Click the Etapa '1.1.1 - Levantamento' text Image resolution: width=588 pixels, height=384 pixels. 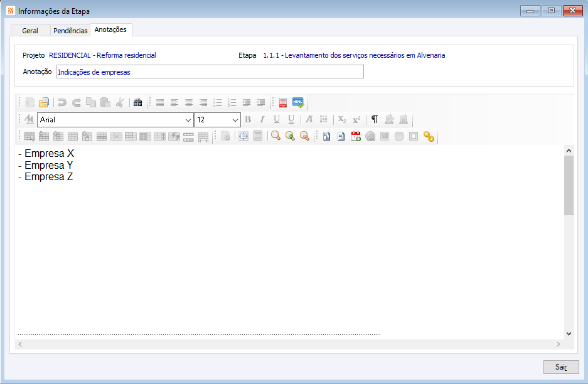click(354, 55)
